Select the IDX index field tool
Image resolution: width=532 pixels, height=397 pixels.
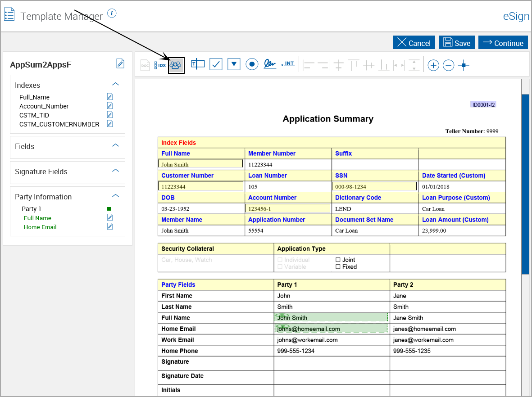160,65
